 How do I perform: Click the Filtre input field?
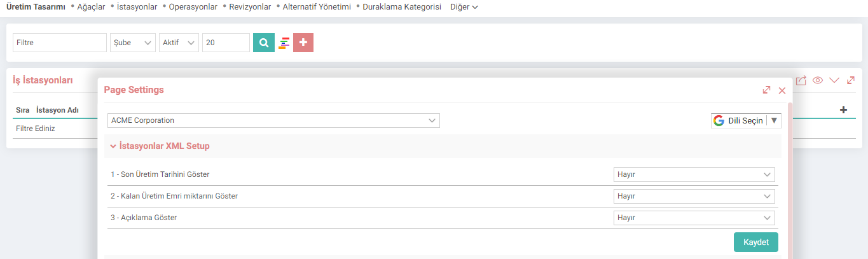(60, 43)
